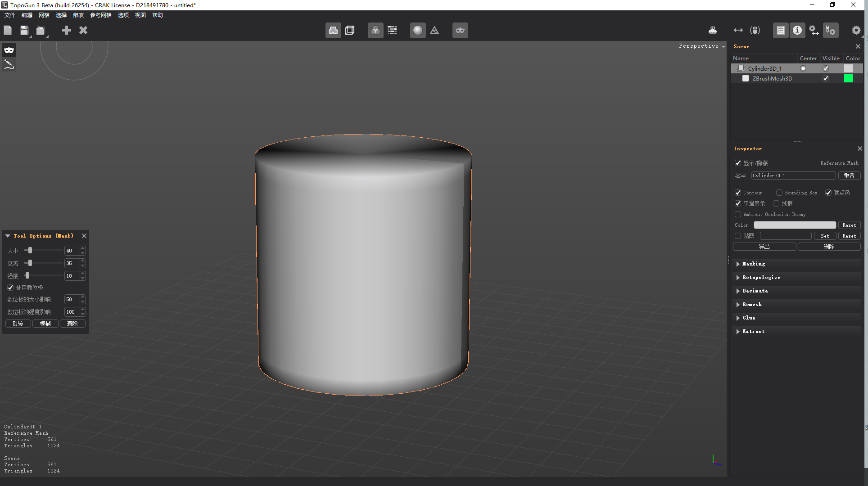Screen dimensions: 868x486
Task: Open settings gear icon at top right
Action: point(856,30)
